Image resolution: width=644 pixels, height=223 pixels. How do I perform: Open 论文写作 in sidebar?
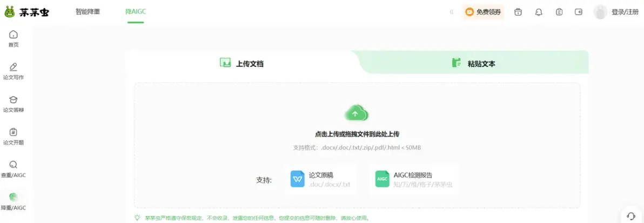tap(14, 71)
